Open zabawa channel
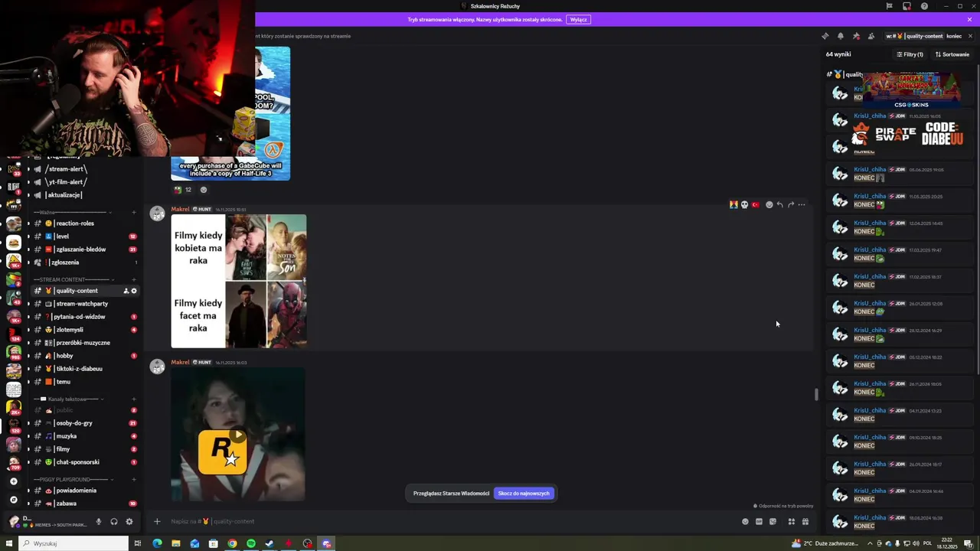This screenshot has width=980, height=551. point(86,504)
